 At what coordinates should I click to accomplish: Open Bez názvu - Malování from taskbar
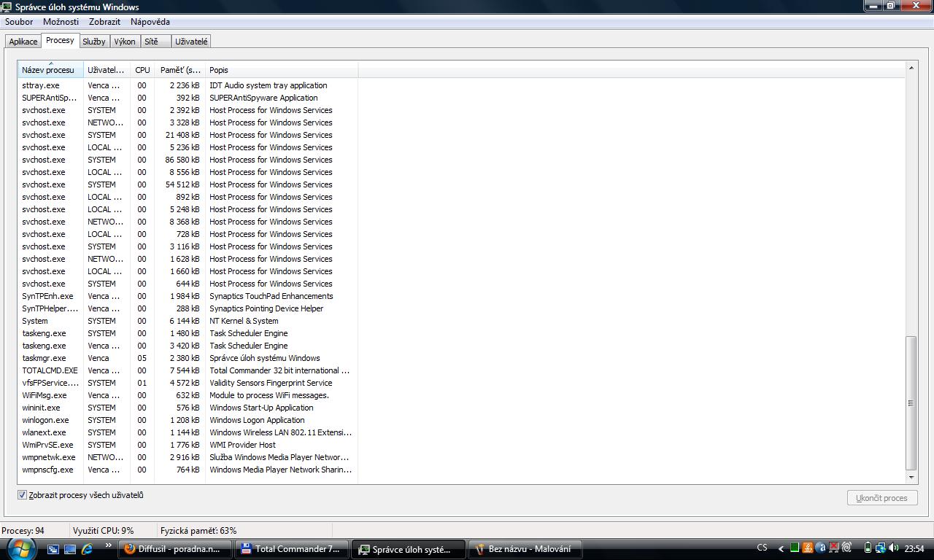click(x=527, y=549)
